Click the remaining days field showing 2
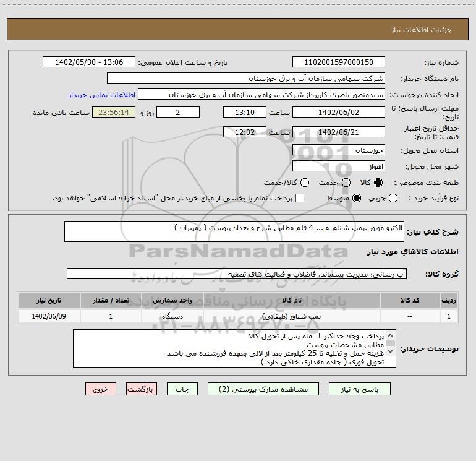 pyautogui.click(x=178, y=113)
